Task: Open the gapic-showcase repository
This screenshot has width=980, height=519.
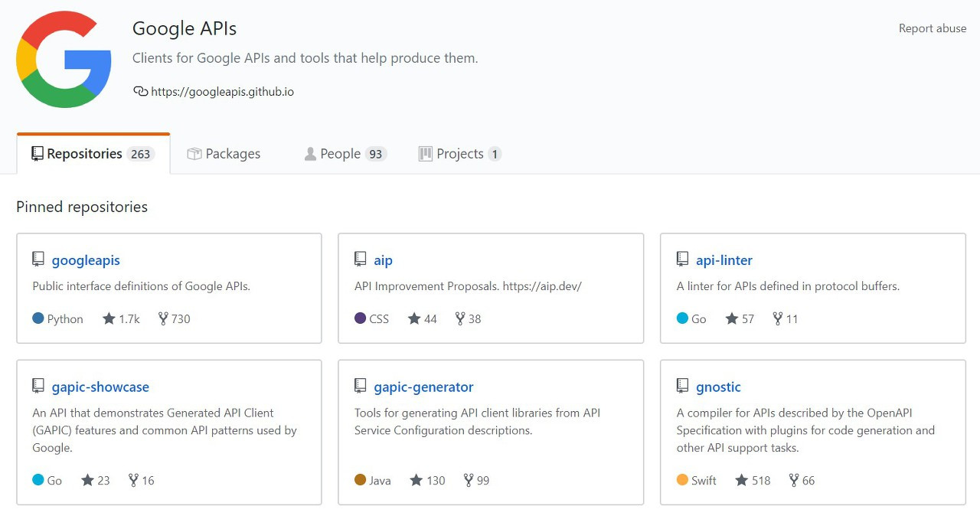Action: 100,387
